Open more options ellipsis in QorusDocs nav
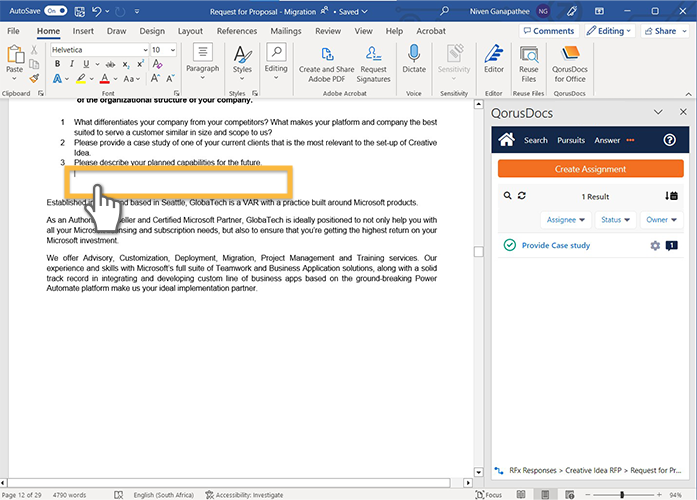697x500 pixels. click(630, 140)
